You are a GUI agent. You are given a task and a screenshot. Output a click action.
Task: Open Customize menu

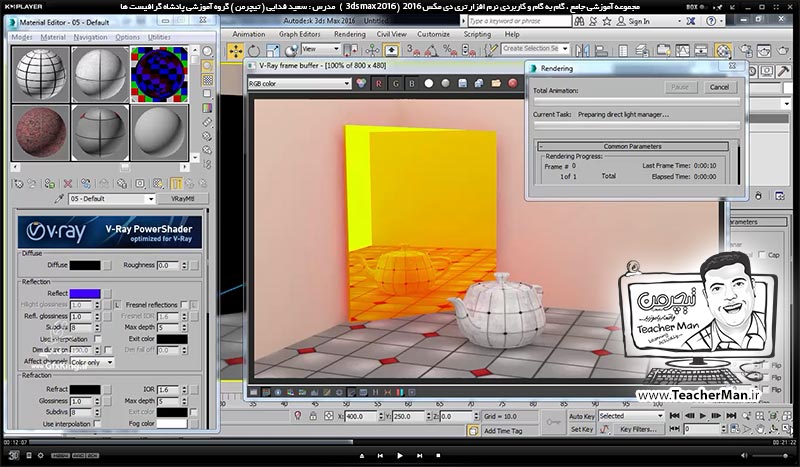coord(433,34)
